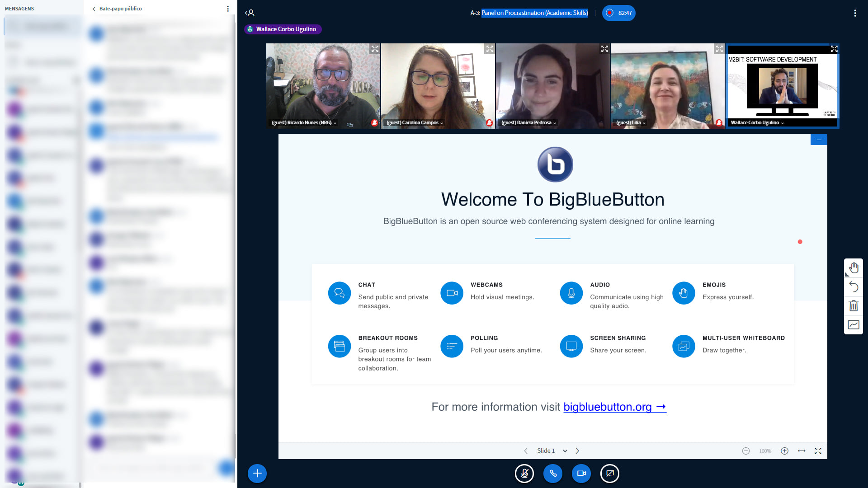The image size is (868, 488).
Task: Click the Multi-User Whiteboard icon on slide
Action: (x=684, y=347)
